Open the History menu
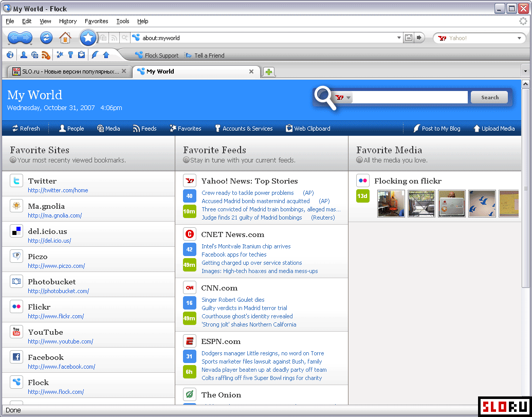 pos(68,21)
